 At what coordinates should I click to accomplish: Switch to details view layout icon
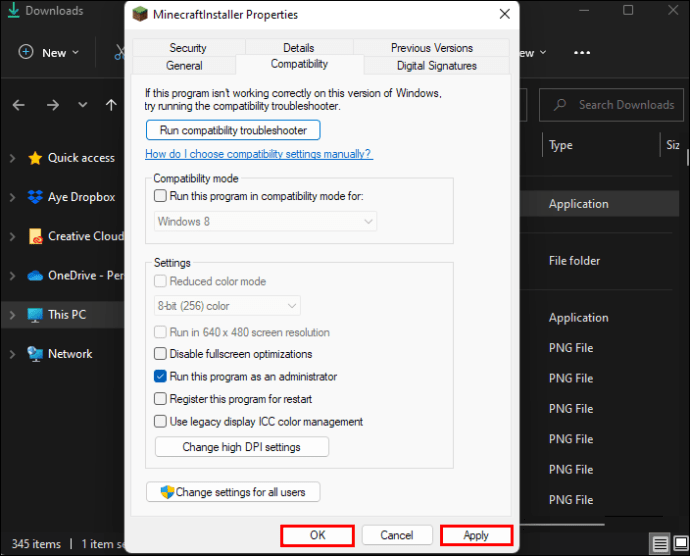tap(661, 544)
